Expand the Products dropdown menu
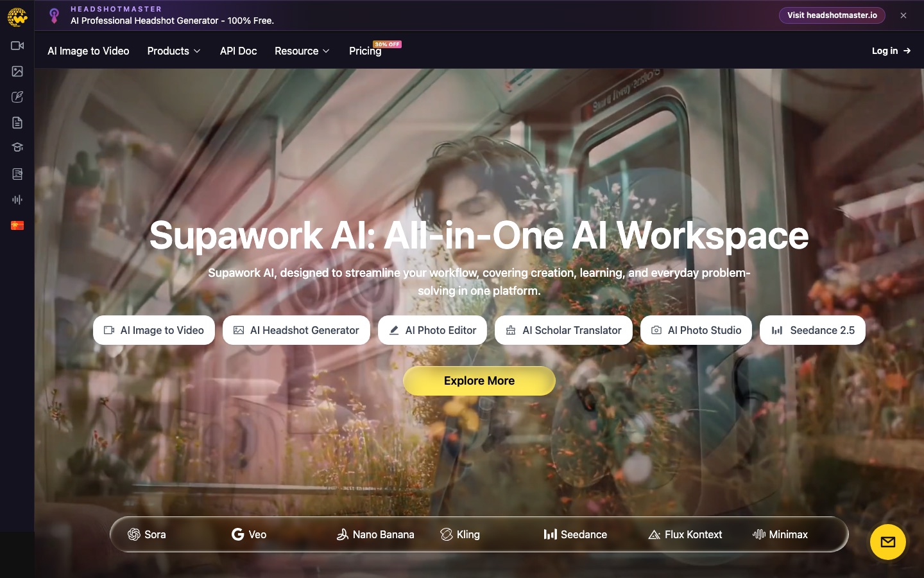 [x=174, y=51]
